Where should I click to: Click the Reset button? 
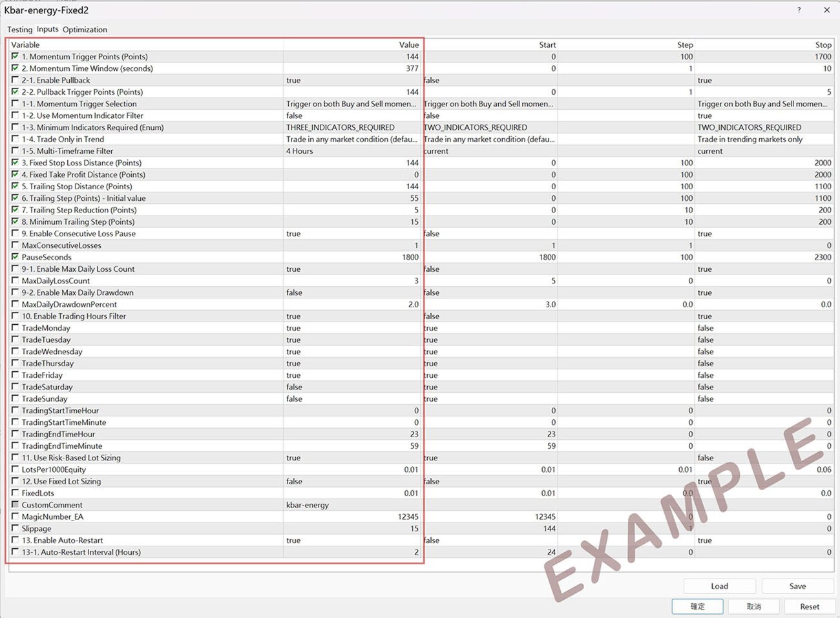[x=809, y=606]
